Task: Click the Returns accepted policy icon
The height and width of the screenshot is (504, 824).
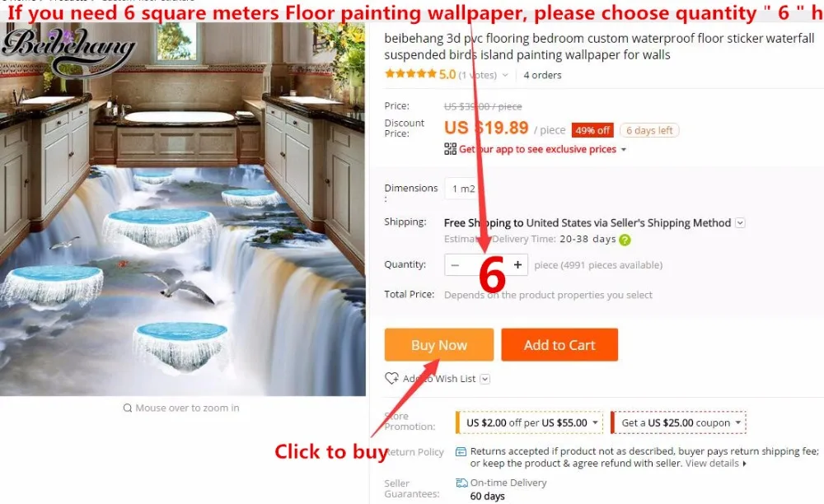Action: pyautogui.click(x=461, y=451)
